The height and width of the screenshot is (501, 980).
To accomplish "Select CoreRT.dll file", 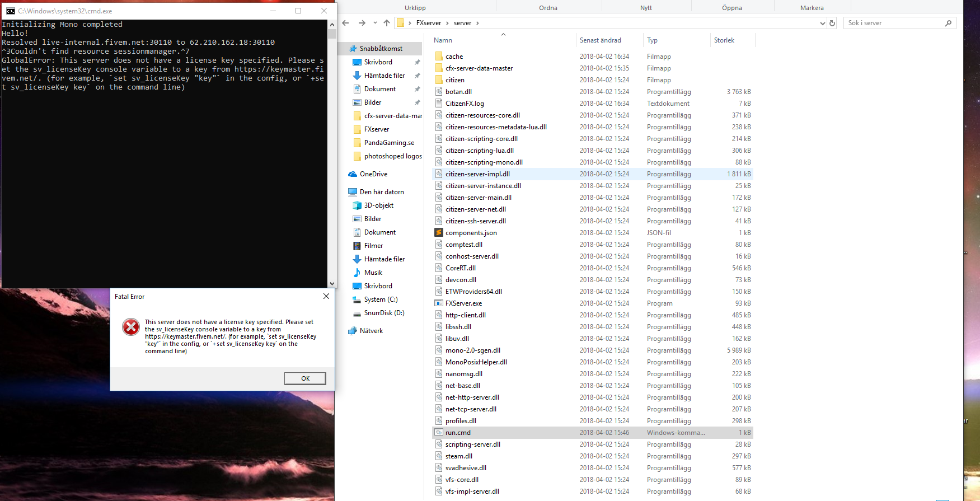I will tap(593, 268).
